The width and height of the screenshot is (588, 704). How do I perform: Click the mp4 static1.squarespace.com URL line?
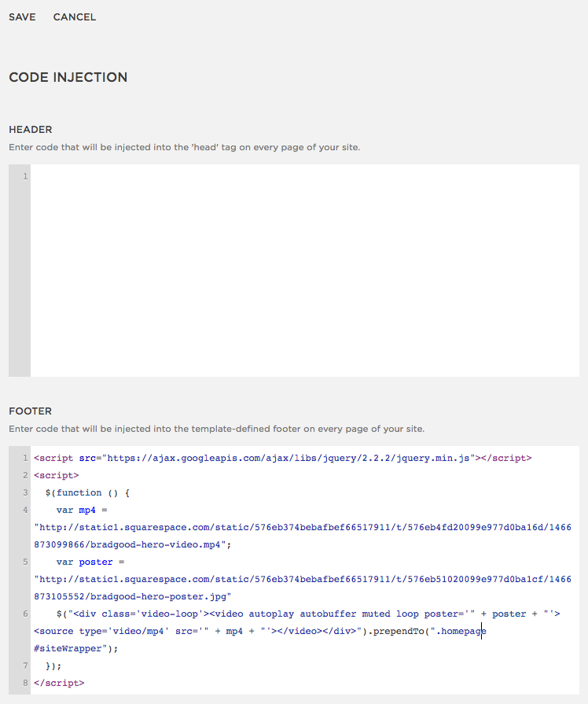[303, 528]
